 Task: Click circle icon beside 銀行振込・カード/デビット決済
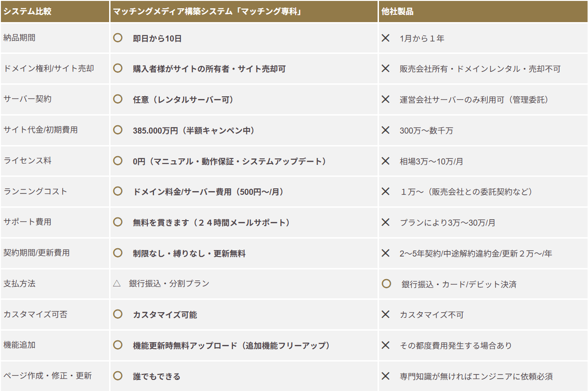(x=386, y=284)
